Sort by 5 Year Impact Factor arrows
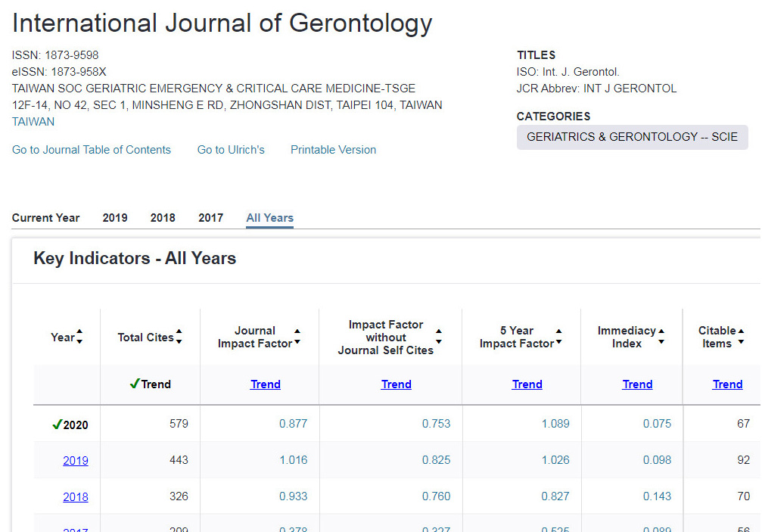The height and width of the screenshot is (532, 762). coord(559,337)
